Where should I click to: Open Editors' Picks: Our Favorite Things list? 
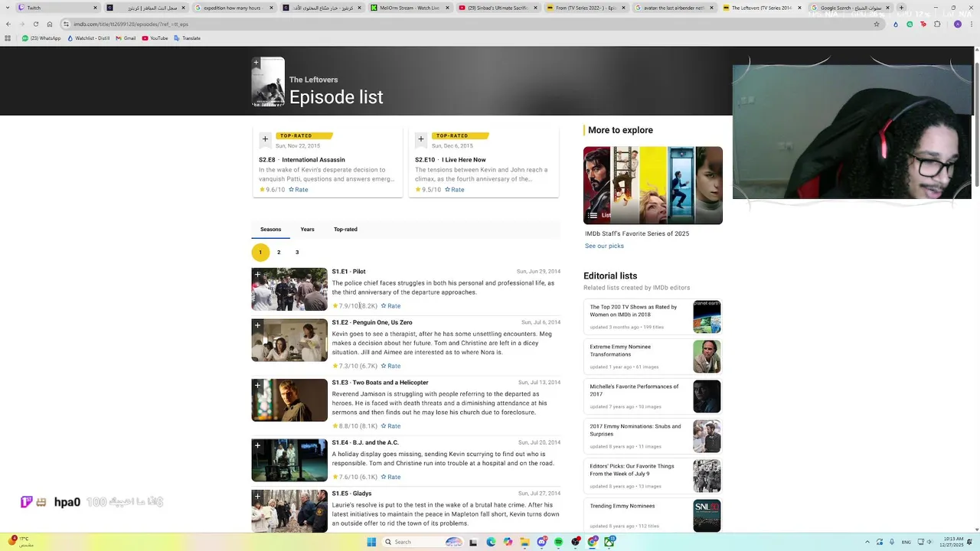653,476
